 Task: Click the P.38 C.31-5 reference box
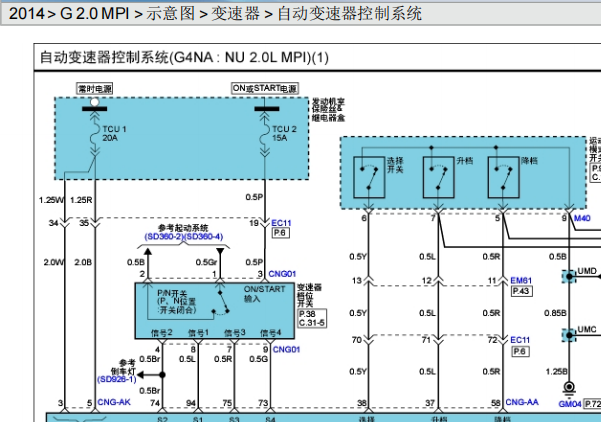(x=312, y=319)
